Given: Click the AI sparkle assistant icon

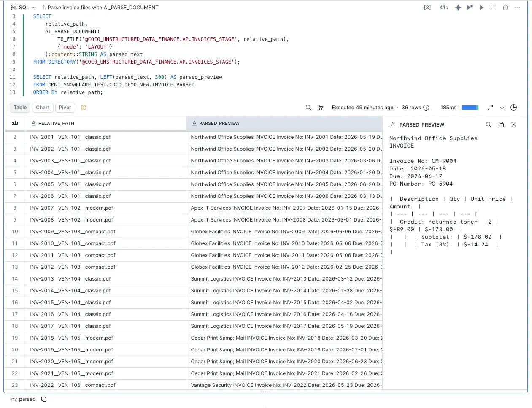Looking at the screenshot, I should [458, 8].
